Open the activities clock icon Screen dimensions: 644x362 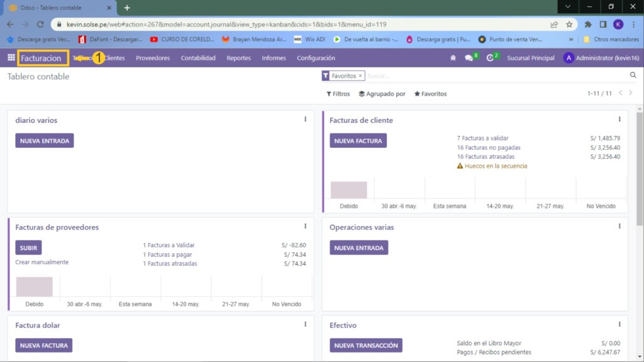pos(490,58)
